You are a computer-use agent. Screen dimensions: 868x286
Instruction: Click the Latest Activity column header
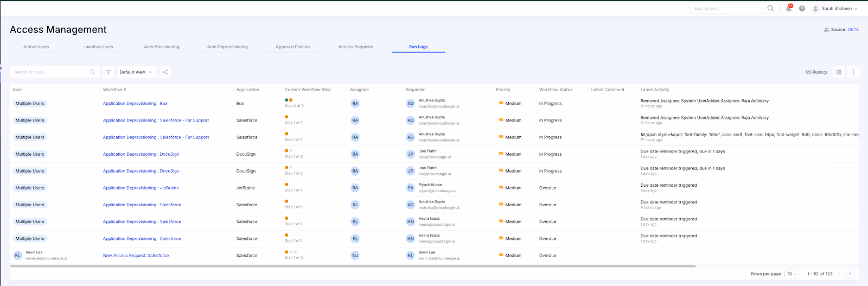click(655, 90)
